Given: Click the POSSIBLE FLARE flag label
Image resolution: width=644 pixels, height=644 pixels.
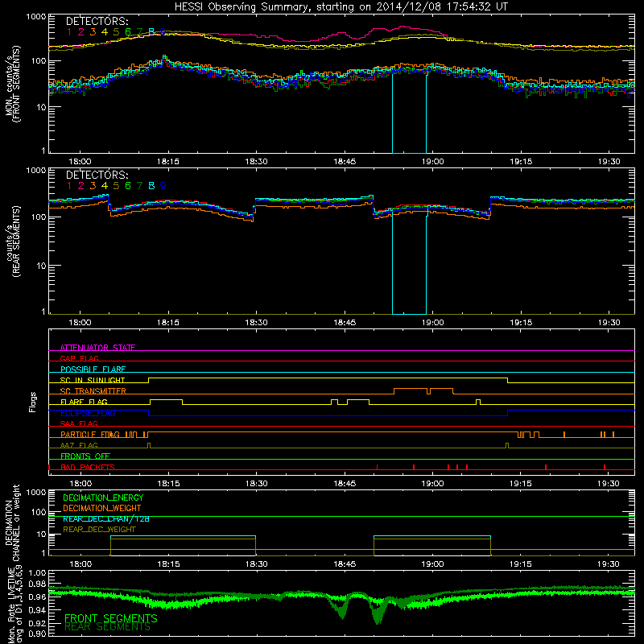Looking at the screenshot, I should coord(93,369).
